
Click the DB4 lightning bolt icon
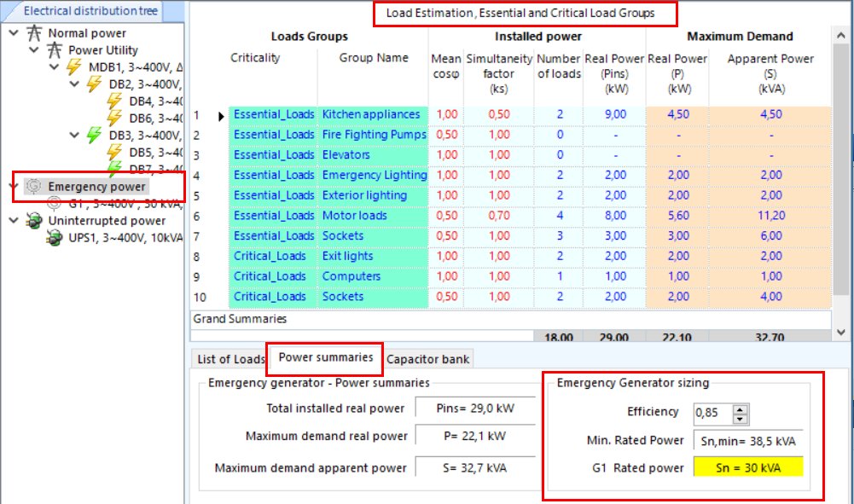tap(115, 101)
